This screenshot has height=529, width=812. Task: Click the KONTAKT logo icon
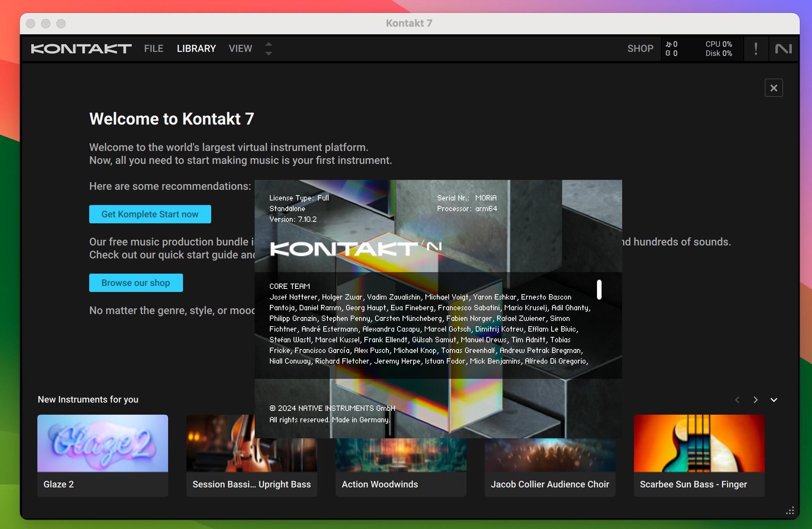pos(81,49)
